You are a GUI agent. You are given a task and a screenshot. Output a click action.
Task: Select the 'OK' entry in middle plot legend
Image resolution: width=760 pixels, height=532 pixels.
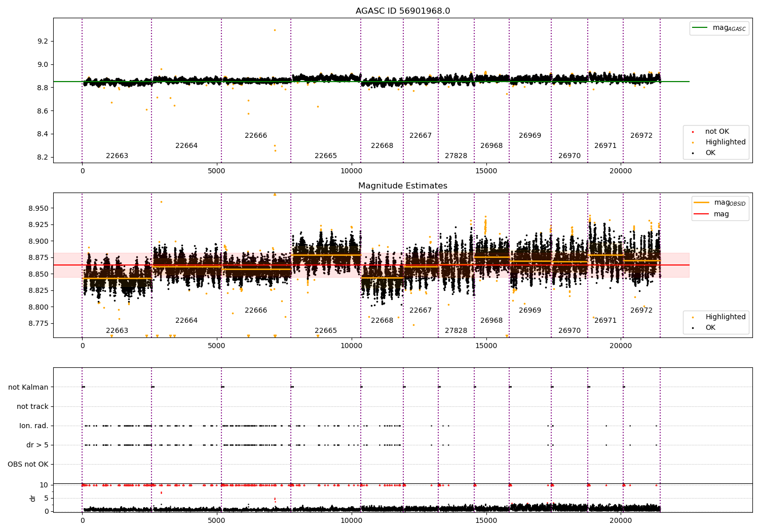[x=710, y=328]
